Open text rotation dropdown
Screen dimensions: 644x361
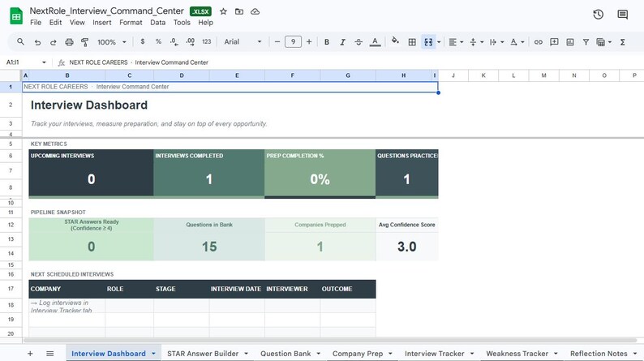click(x=517, y=42)
